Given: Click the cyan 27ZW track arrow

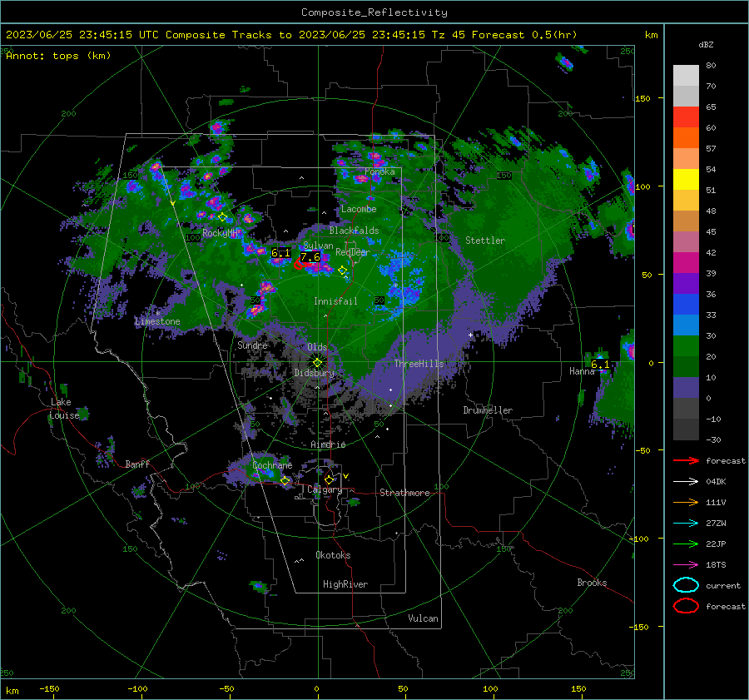Looking at the screenshot, I should 686,524.
